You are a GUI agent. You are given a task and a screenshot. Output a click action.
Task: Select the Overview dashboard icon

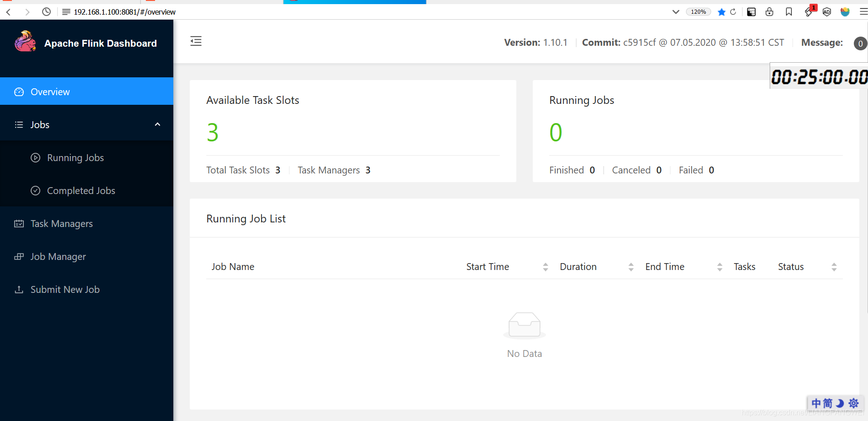click(19, 92)
